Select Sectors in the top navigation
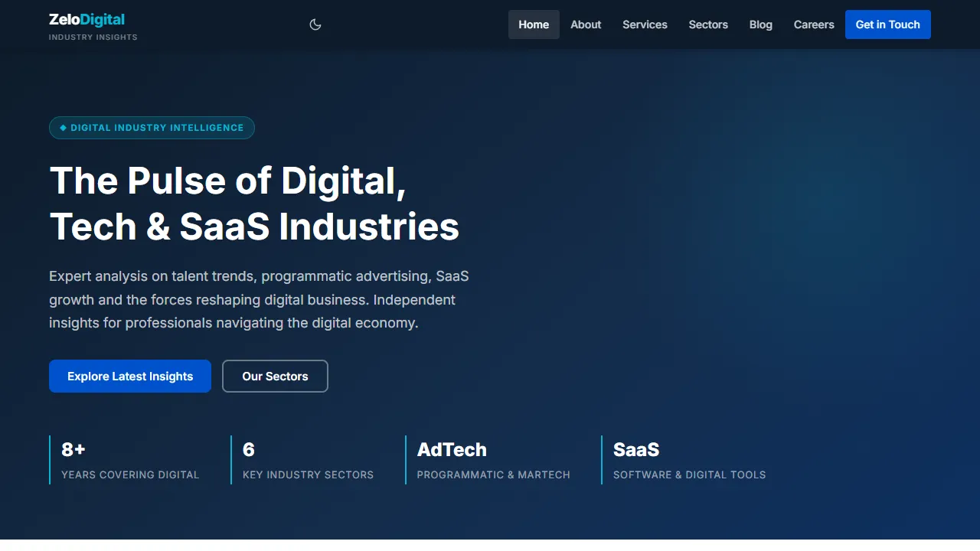Image resolution: width=980 pixels, height=551 pixels. coord(708,24)
